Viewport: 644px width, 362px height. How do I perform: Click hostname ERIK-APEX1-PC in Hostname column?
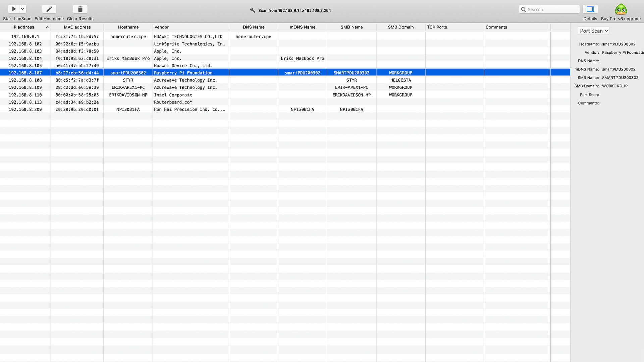point(128,87)
